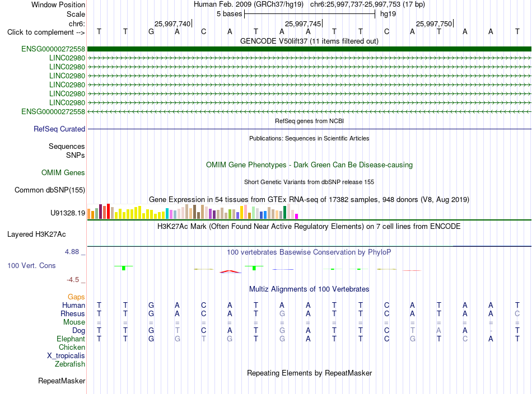This screenshot has height=394, width=532.
Task: Click the 25,997,740 ruler coordinate
Action: pos(172,24)
